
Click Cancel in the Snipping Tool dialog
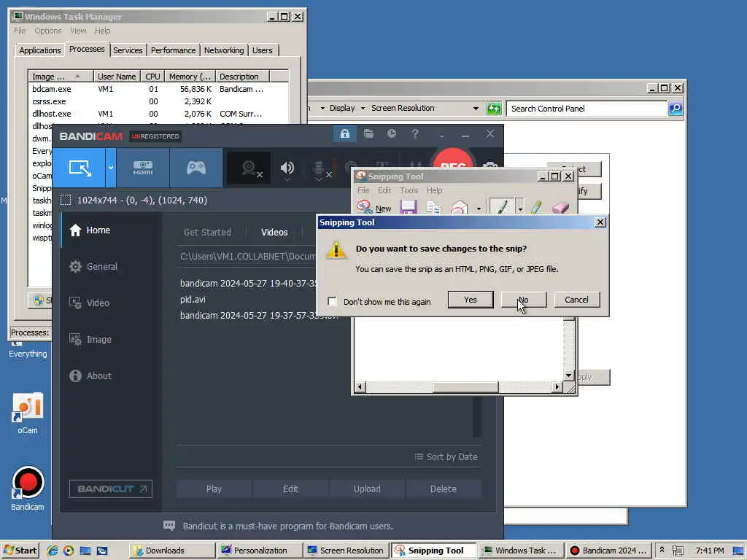pyautogui.click(x=576, y=300)
